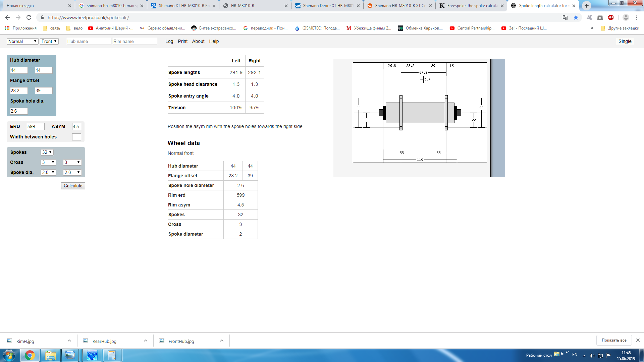Open the Front hub position dropdown
The height and width of the screenshot is (362, 644).
point(49,41)
